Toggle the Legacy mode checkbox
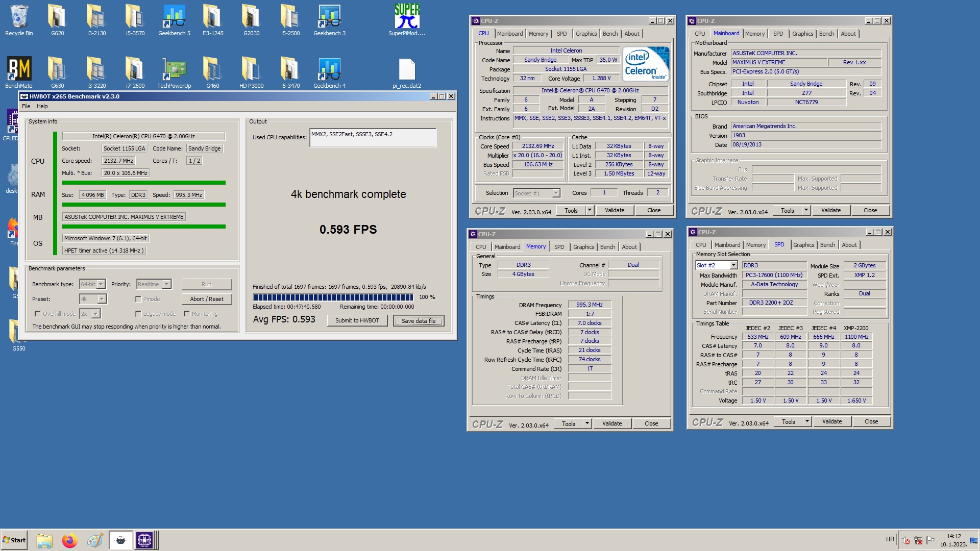Viewport: 980px width, 551px height. (138, 314)
